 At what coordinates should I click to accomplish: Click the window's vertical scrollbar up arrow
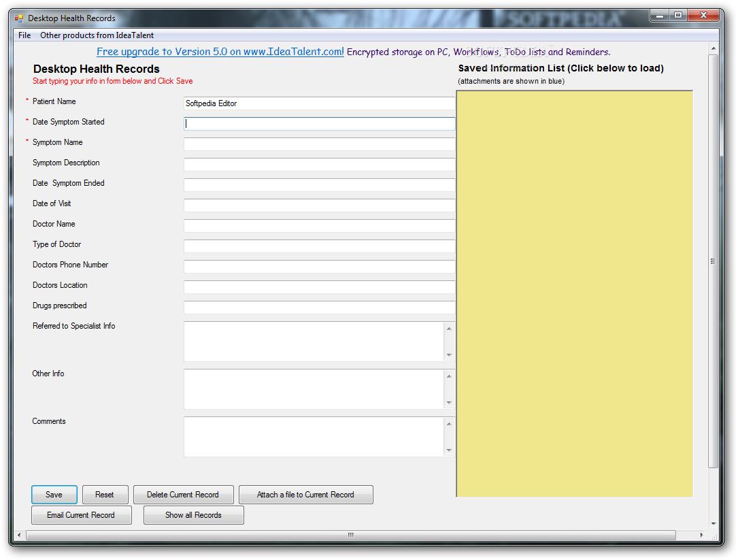[714, 48]
